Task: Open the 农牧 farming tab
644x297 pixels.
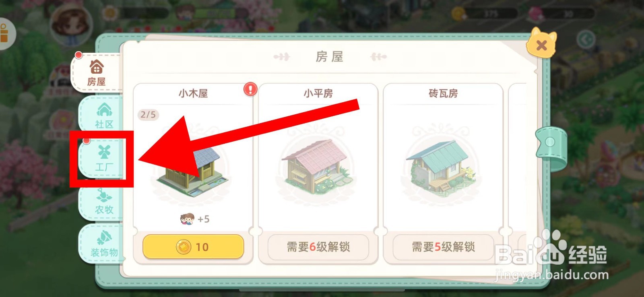Action: point(104,202)
